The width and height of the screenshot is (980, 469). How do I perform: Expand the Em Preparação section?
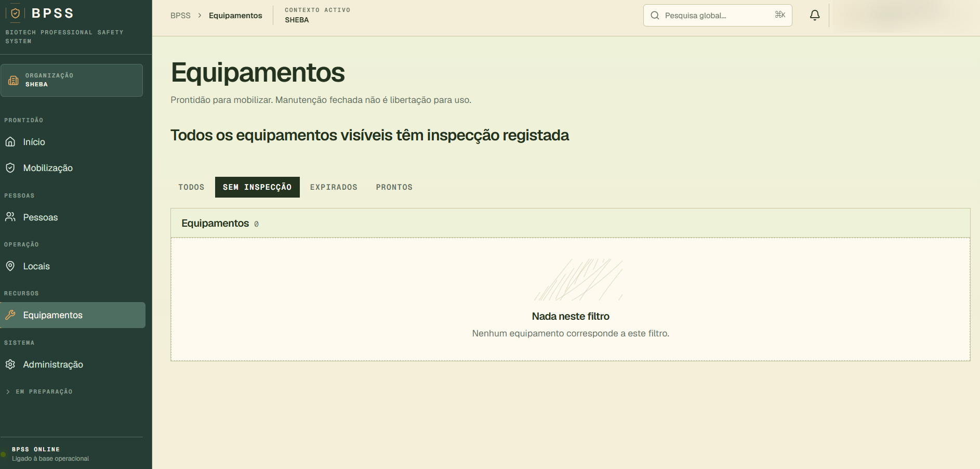click(39, 392)
